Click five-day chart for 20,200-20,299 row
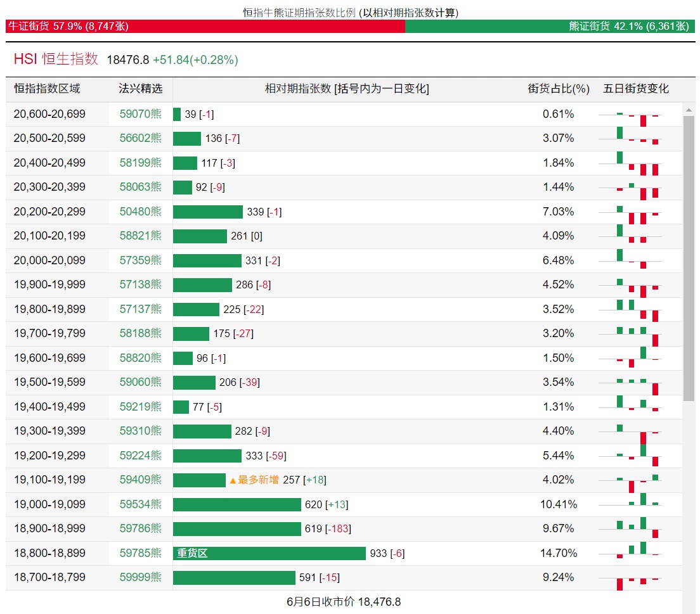Viewport: 700px width, 614px height. [638, 212]
